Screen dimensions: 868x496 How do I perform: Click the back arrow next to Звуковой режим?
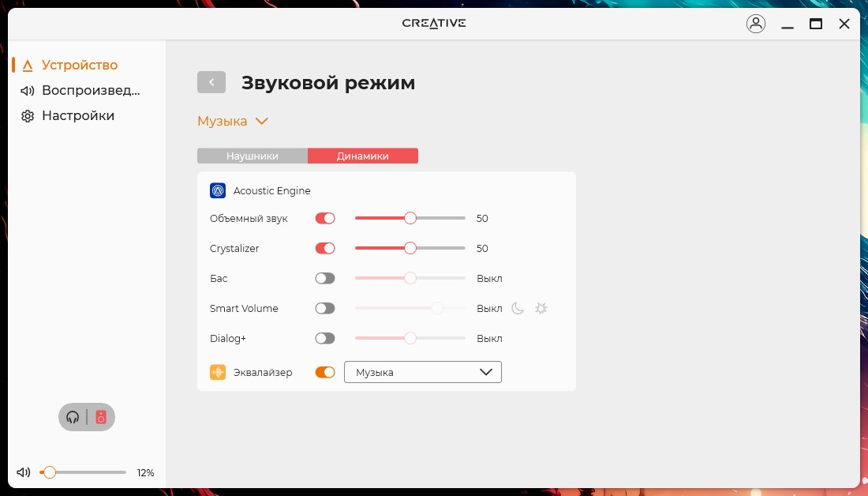pyautogui.click(x=211, y=82)
